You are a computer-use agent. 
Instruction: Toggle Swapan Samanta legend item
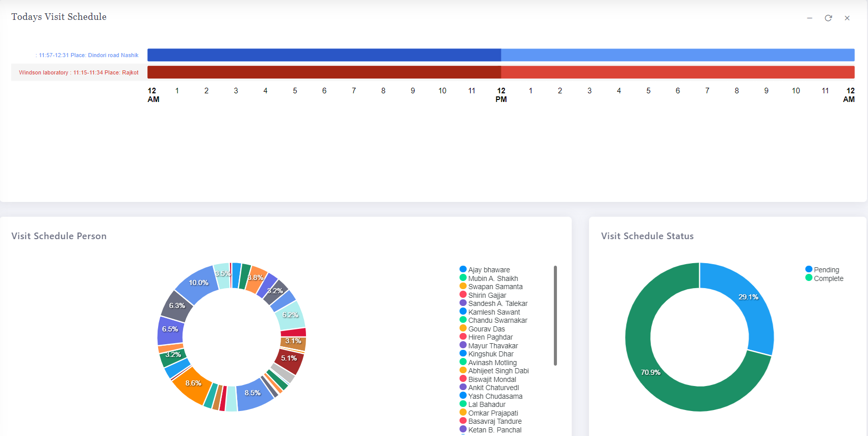(x=491, y=287)
